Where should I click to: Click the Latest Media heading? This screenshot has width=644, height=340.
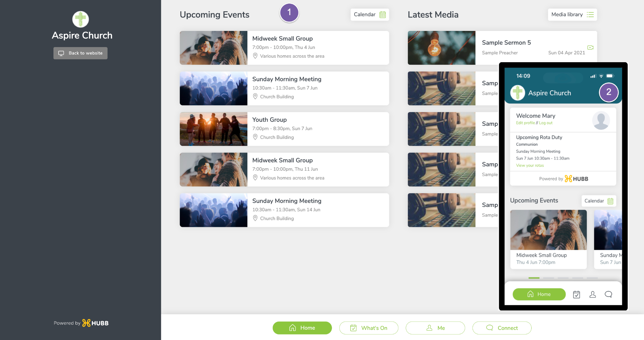(433, 15)
